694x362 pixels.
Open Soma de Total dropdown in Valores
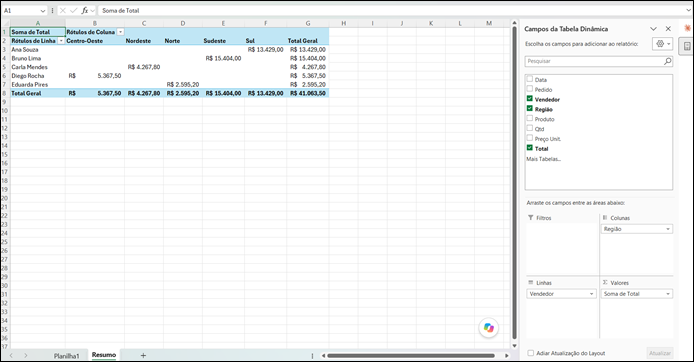(668, 294)
